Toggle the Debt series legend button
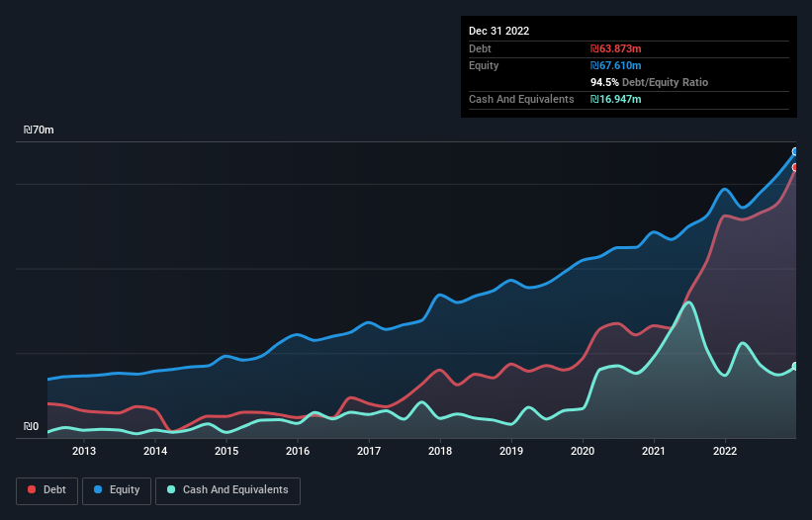 coord(47,490)
